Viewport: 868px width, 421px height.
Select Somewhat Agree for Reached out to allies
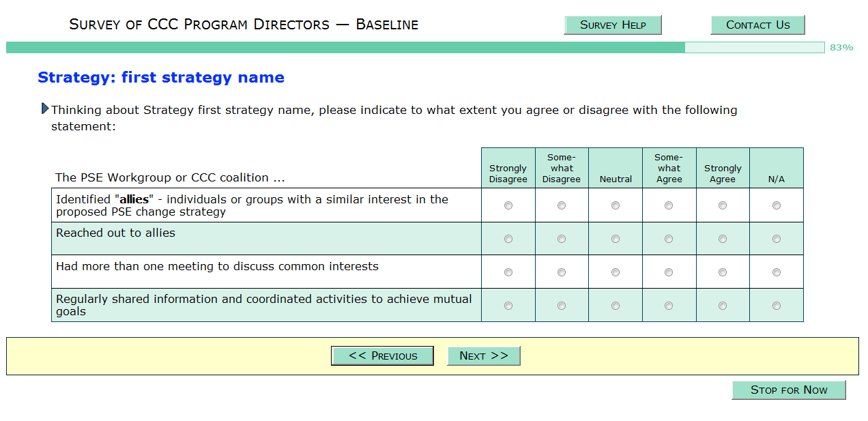tap(669, 239)
